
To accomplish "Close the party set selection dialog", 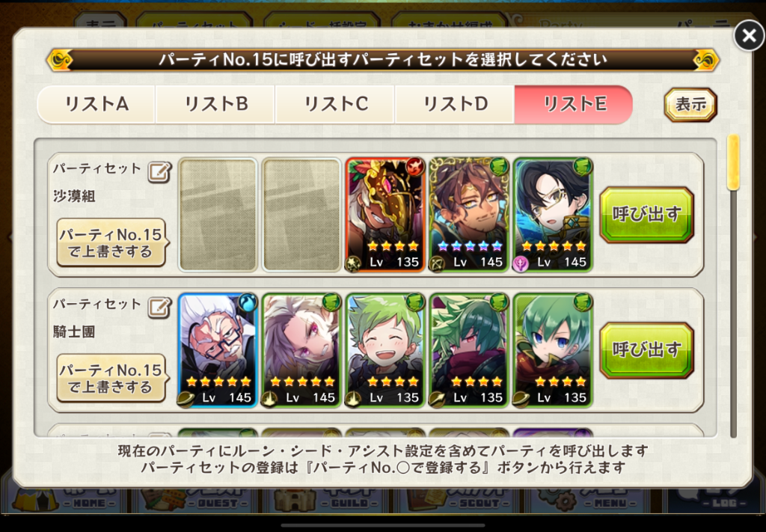I will click(749, 35).
